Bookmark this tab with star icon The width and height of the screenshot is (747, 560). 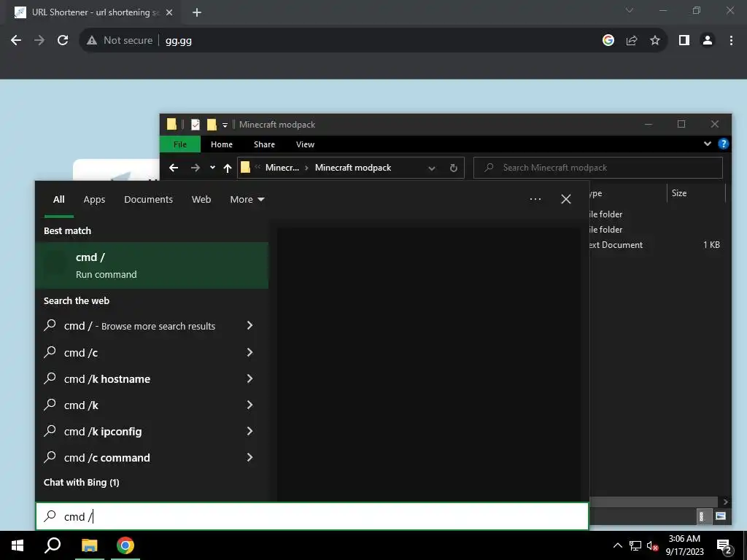click(x=655, y=41)
